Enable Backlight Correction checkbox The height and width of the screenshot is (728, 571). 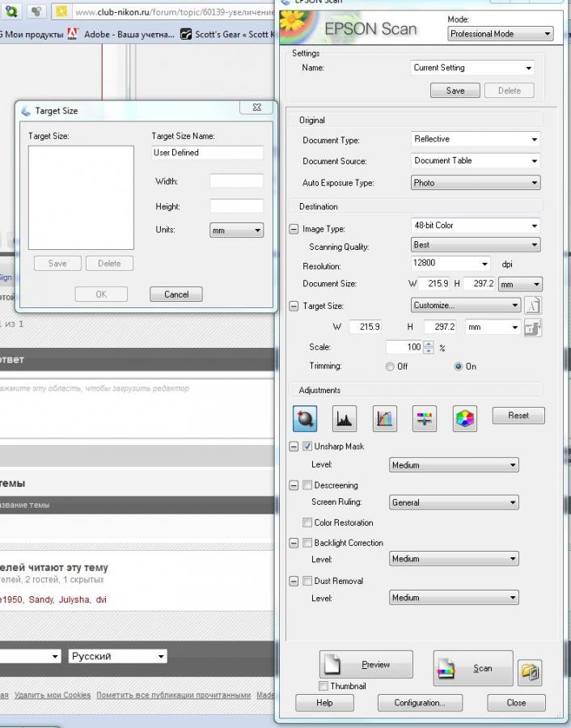[307, 543]
